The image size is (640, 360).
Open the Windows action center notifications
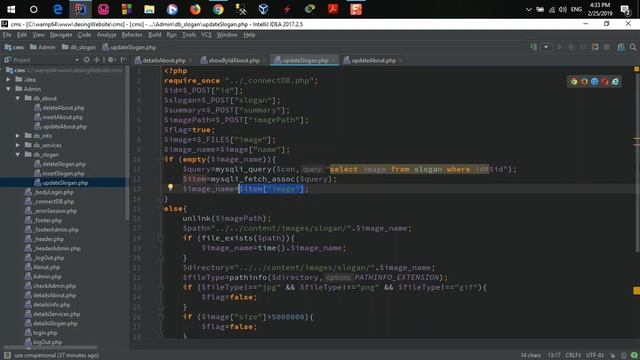(x=625, y=9)
